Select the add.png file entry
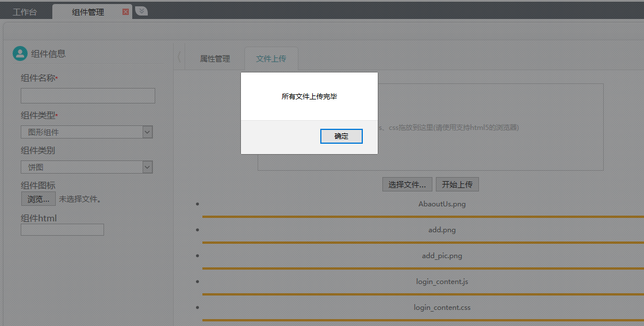Screen dimensions: 644x326 point(442,230)
